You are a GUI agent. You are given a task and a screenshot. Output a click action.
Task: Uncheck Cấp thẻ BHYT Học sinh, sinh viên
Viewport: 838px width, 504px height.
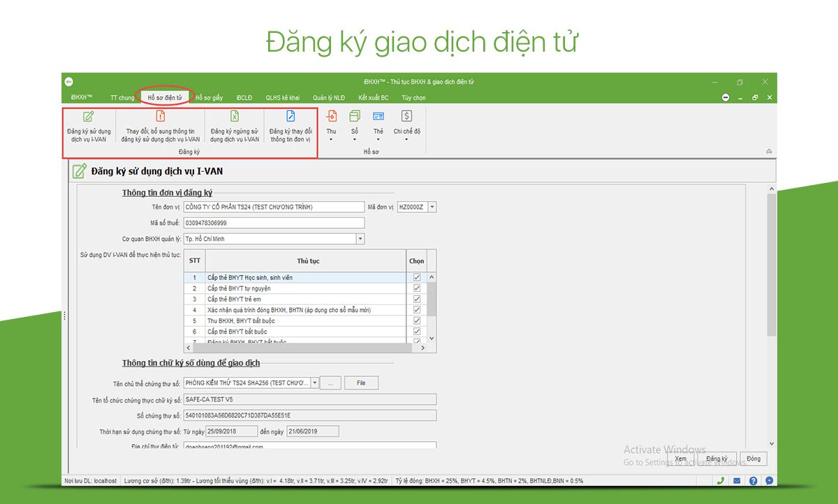pyautogui.click(x=416, y=276)
